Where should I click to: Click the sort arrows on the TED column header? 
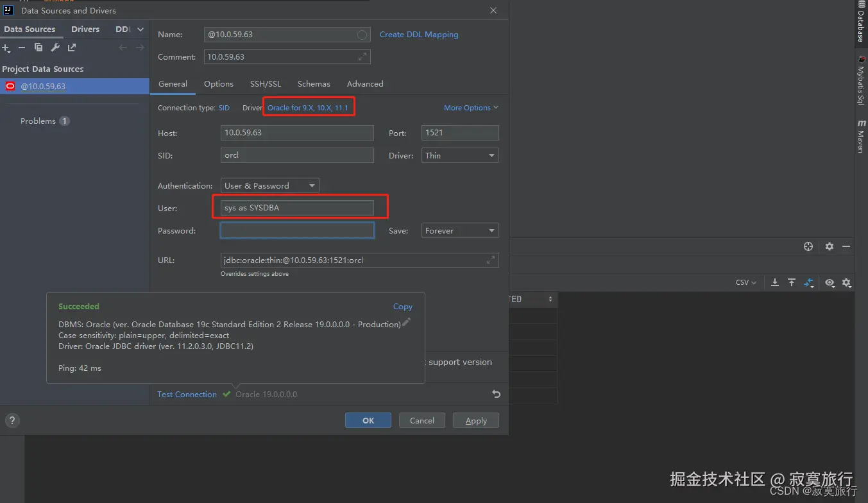pyautogui.click(x=550, y=300)
